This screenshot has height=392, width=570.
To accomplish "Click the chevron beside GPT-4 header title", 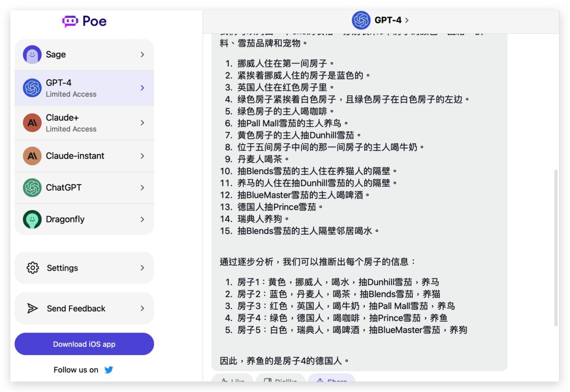I will (x=407, y=20).
